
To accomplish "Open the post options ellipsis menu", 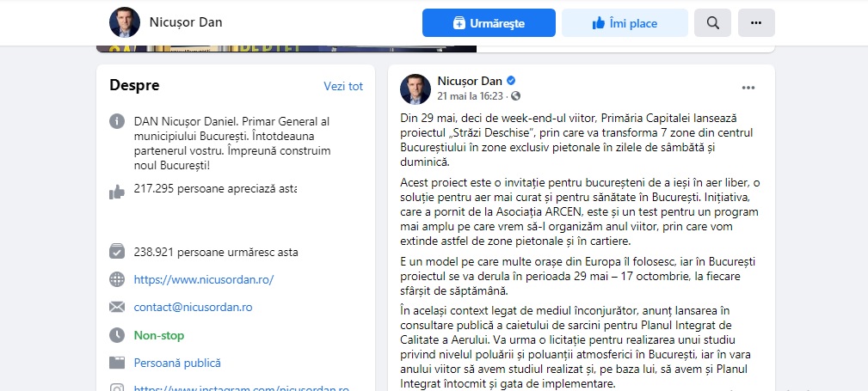I will (x=748, y=88).
